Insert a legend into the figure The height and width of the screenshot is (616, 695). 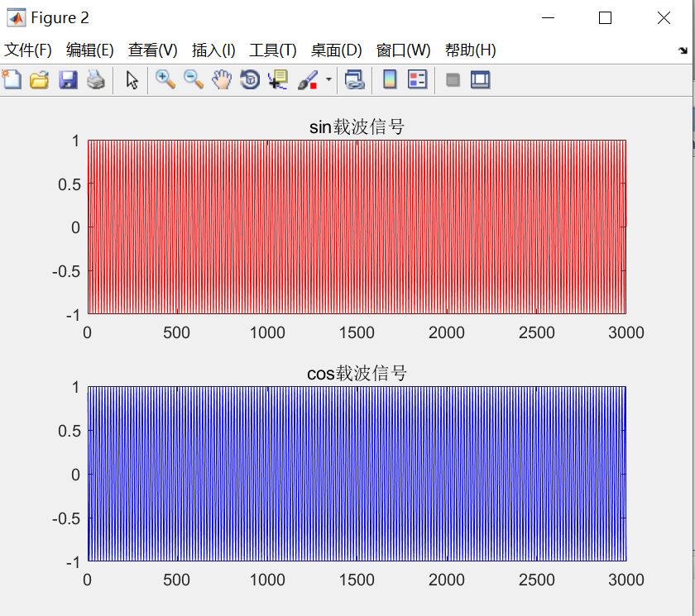(x=416, y=79)
